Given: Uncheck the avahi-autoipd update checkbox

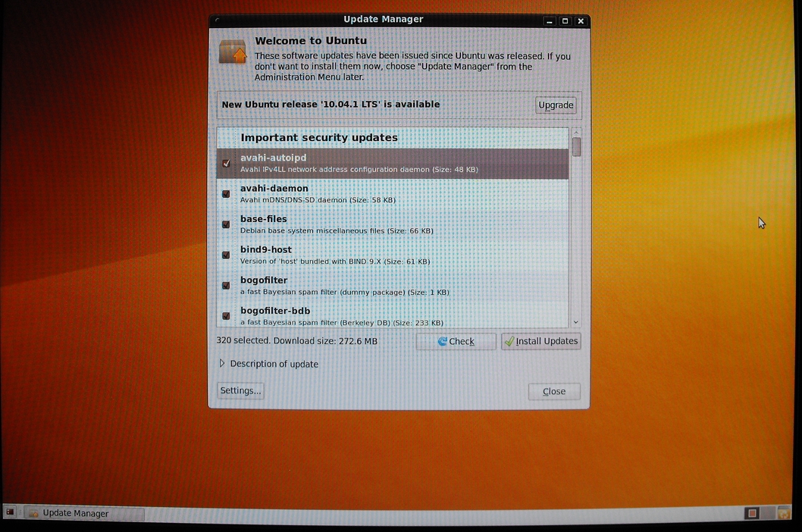Looking at the screenshot, I should pos(226,164).
